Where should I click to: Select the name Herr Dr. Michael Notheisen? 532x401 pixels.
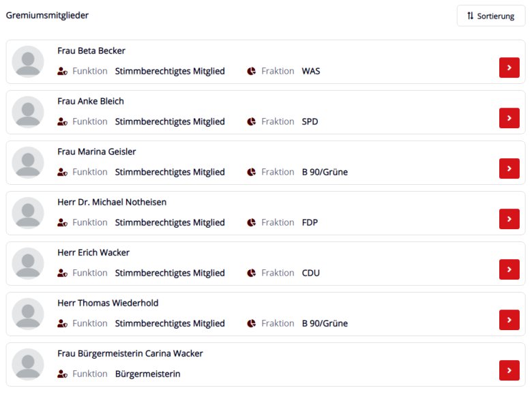pos(112,202)
